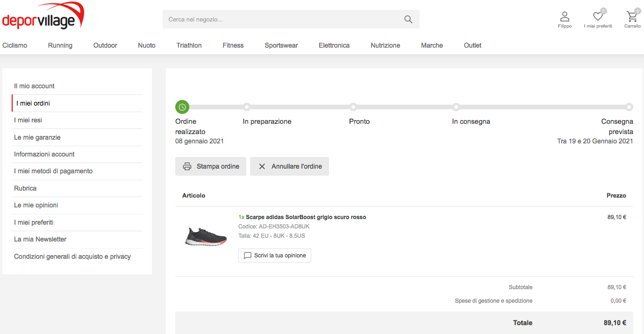Click the 'Subtotale' label

tap(521, 287)
